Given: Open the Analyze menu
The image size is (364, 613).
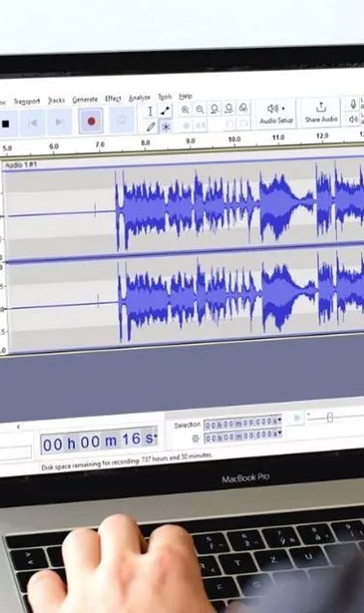Looking at the screenshot, I should point(139,97).
